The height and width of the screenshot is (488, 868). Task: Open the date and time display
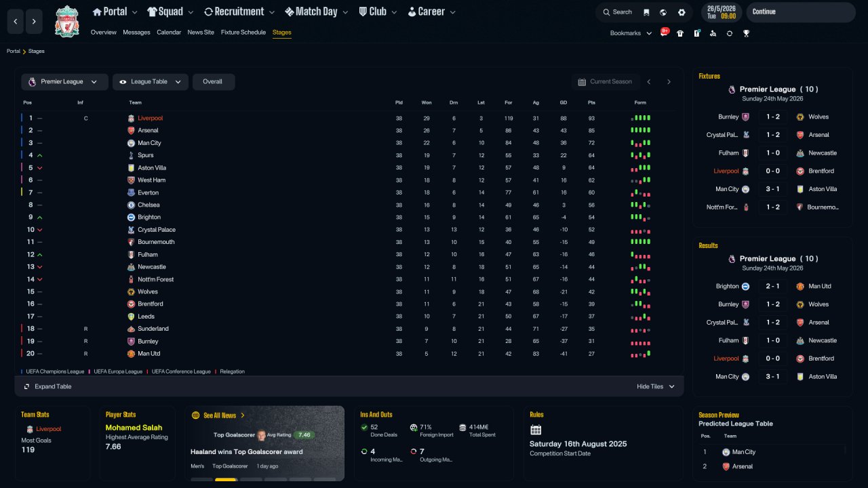(721, 12)
